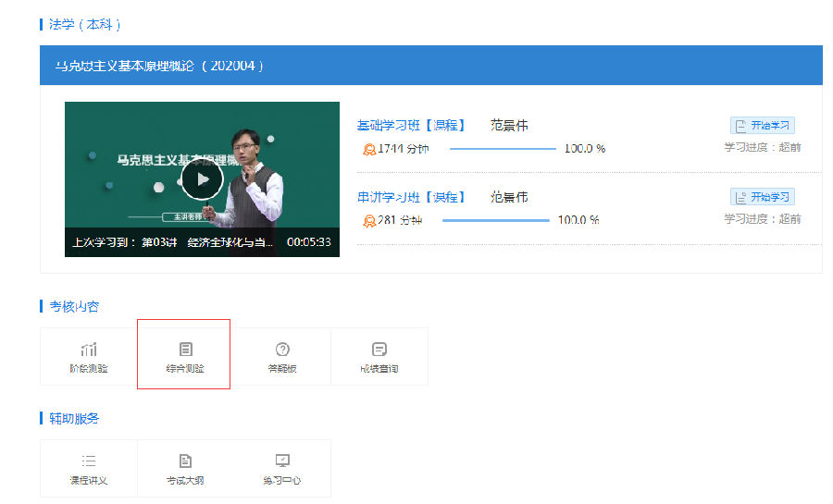Click the medal icon beside 1744 分钟
Viewport: 833px width, 504px height.
click(x=369, y=149)
